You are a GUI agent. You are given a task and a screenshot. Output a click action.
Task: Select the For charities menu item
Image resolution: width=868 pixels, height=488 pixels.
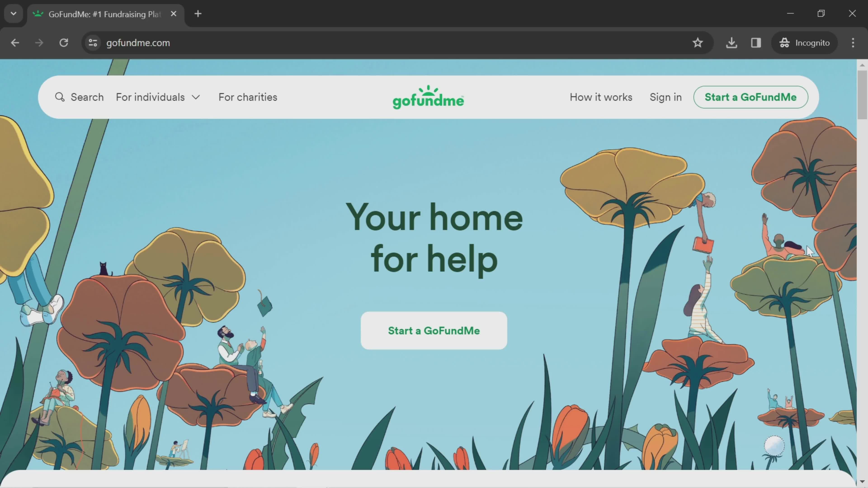pyautogui.click(x=248, y=97)
